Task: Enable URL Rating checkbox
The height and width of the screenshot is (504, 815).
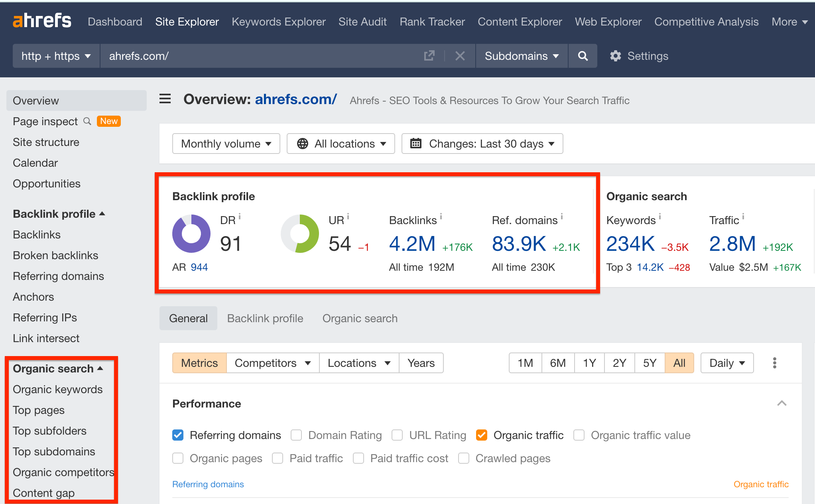Action: (x=397, y=435)
